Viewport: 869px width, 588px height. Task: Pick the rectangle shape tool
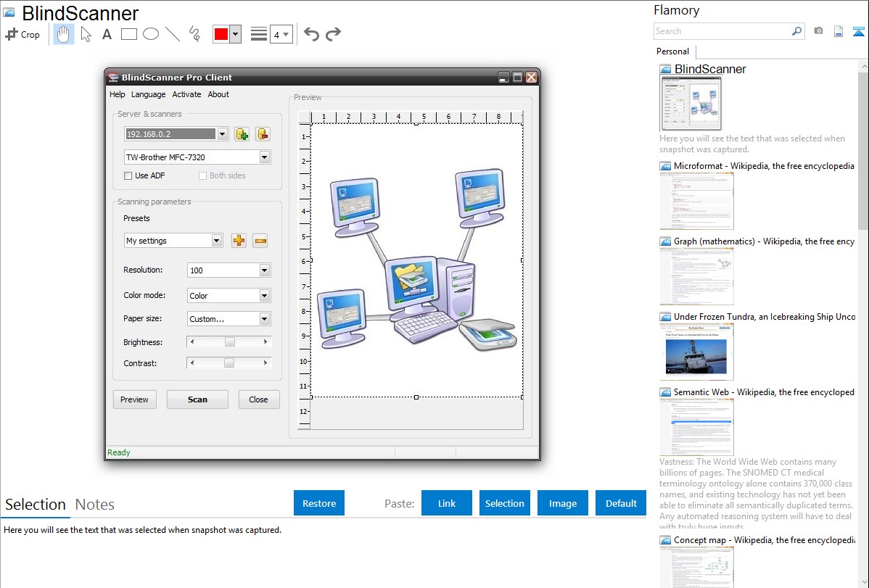pos(128,34)
